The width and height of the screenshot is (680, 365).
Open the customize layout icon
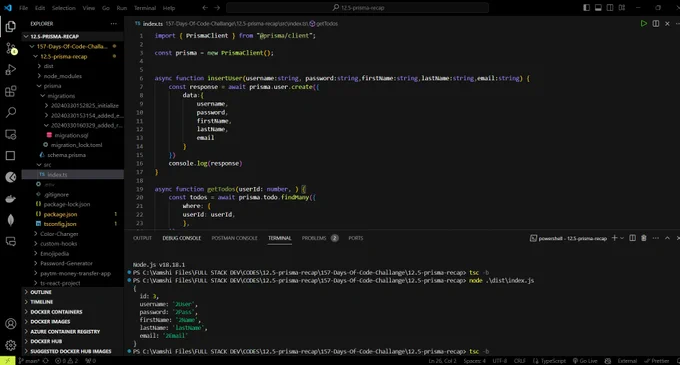click(x=622, y=8)
